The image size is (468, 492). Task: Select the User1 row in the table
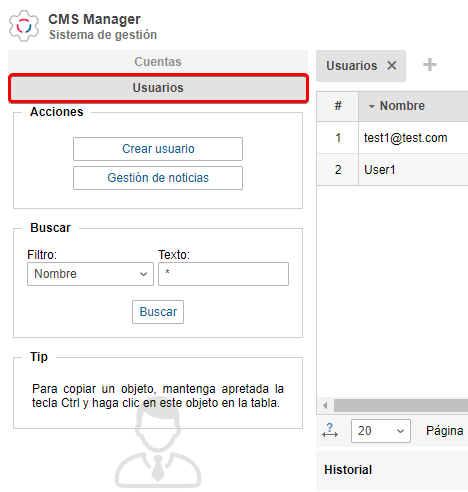pos(392,170)
